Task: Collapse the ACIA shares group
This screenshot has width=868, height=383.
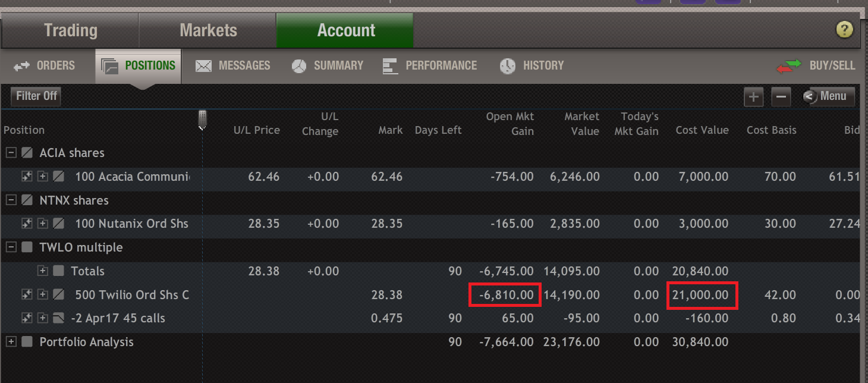Action: tap(11, 153)
